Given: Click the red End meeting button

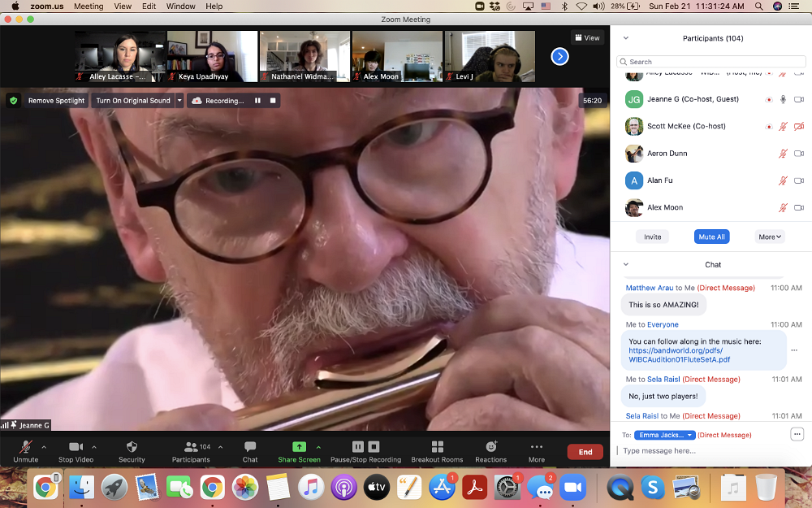Looking at the screenshot, I should pyautogui.click(x=585, y=452).
